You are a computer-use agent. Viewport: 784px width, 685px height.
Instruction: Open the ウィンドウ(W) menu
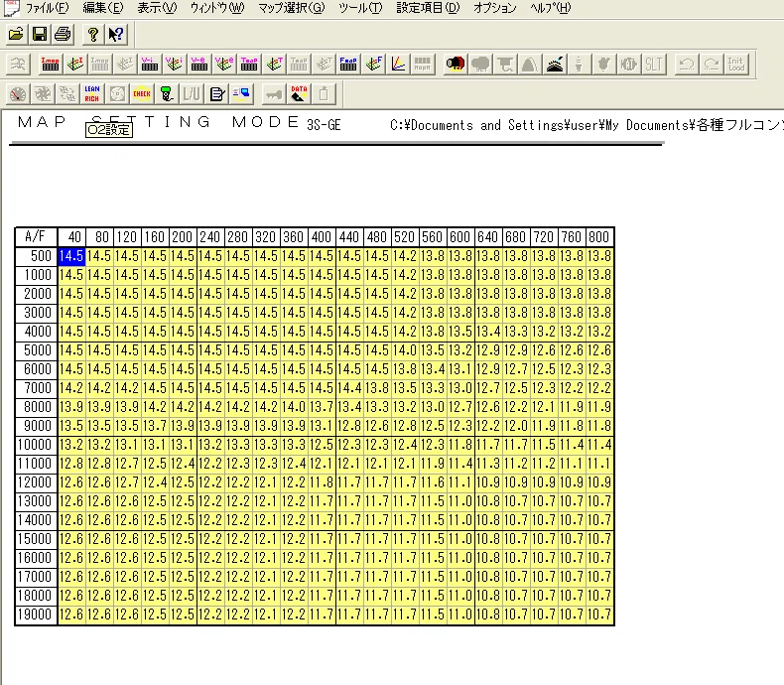[217, 8]
